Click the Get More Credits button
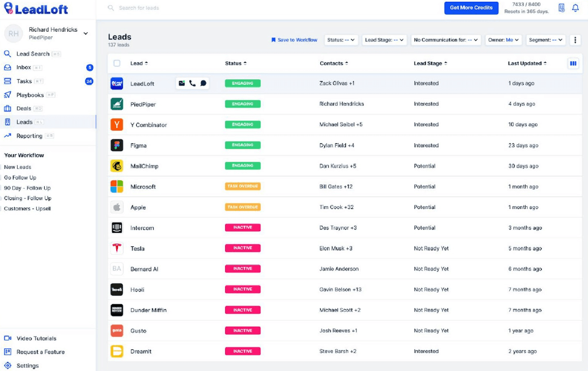This screenshot has height=371, width=588. click(471, 8)
